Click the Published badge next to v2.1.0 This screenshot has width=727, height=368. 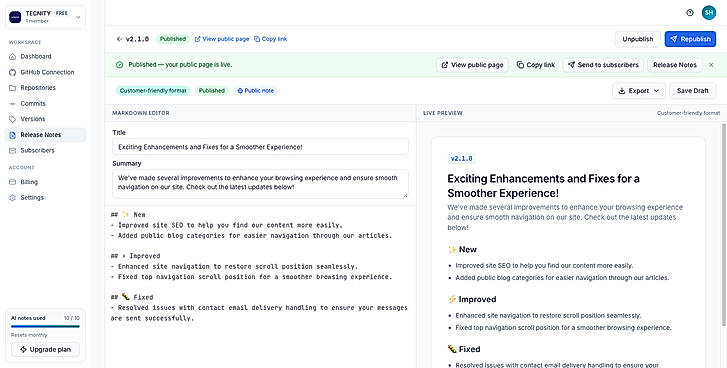point(172,39)
